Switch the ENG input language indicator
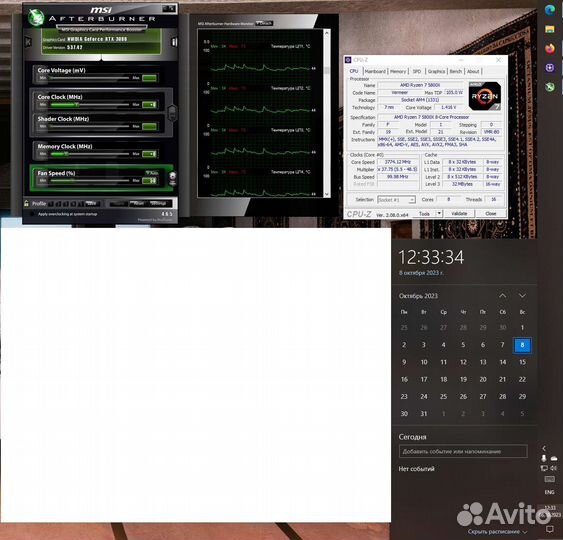Viewport: 563px width, 540px height. [x=550, y=492]
